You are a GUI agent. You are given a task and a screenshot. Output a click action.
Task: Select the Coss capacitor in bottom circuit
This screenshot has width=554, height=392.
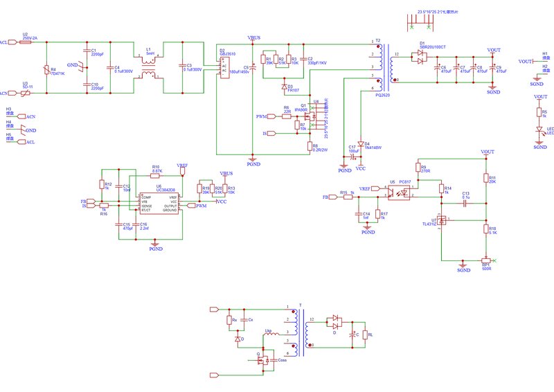pyautogui.click(x=273, y=360)
